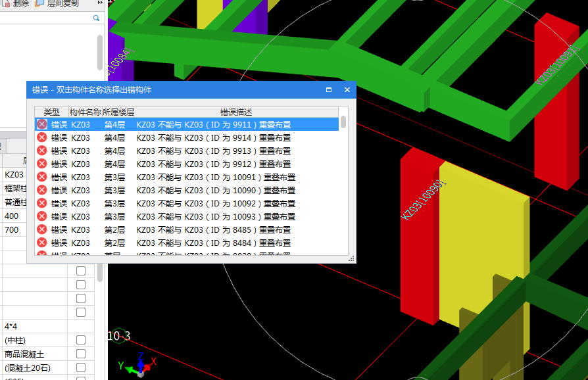
Task: Maximize the 错误 error dialog
Action: click(329, 90)
